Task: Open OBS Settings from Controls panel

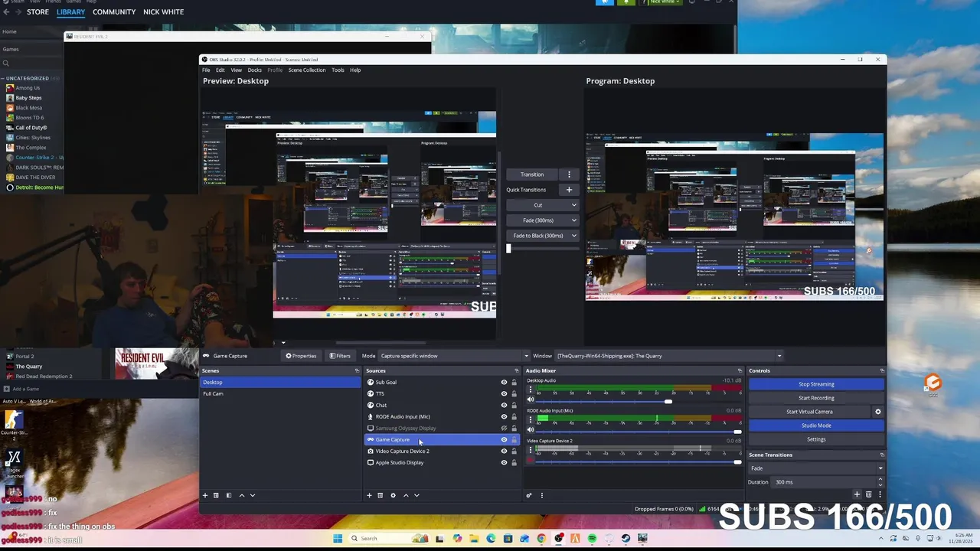Action: pyautogui.click(x=816, y=439)
